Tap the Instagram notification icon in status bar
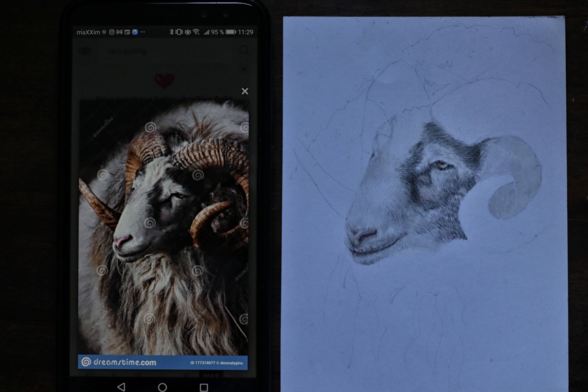This screenshot has height=392, width=588. click(x=112, y=32)
